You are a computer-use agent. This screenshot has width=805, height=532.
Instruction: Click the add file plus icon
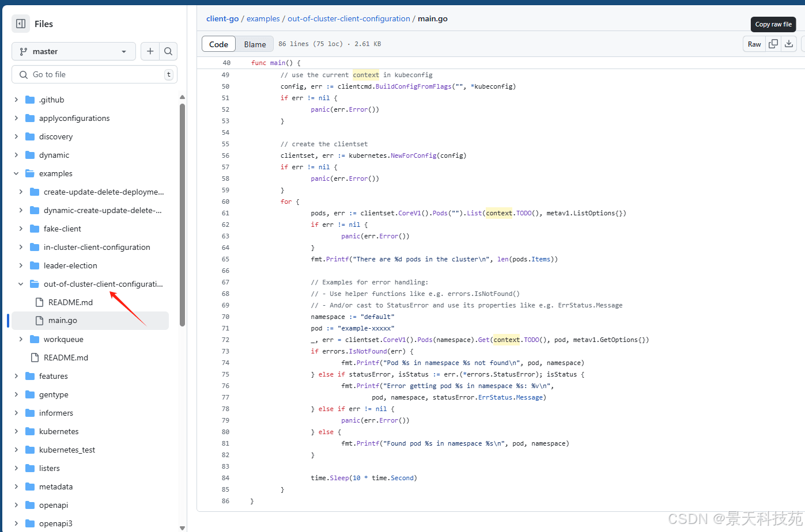[x=150, y=51]
